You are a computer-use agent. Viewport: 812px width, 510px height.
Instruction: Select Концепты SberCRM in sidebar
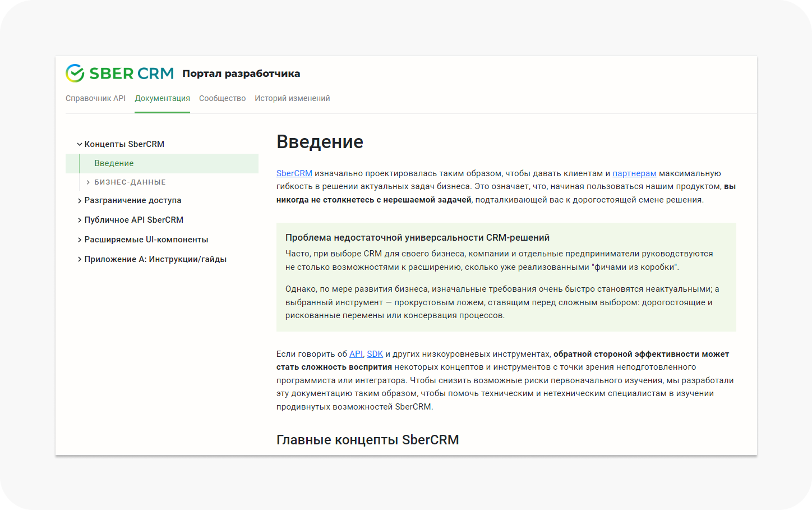pyautogui.click(x=124, y=144)
